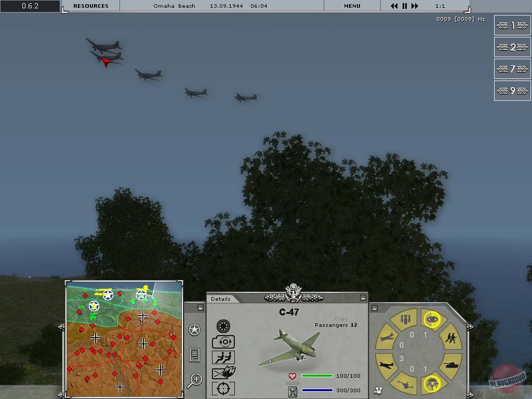Collapse the Details panel with minus button

363,298
